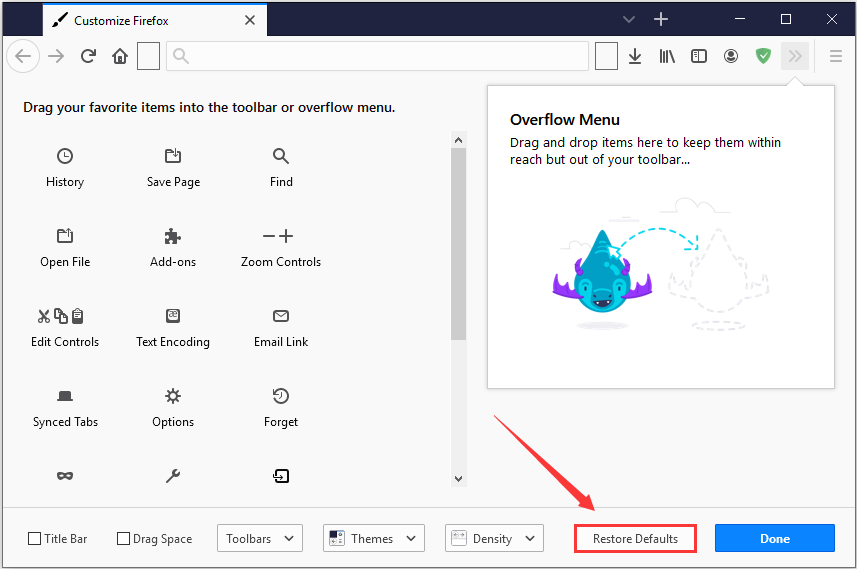857x569 pixels.
Task: Select the Forget item
Action: click(281, 408)
